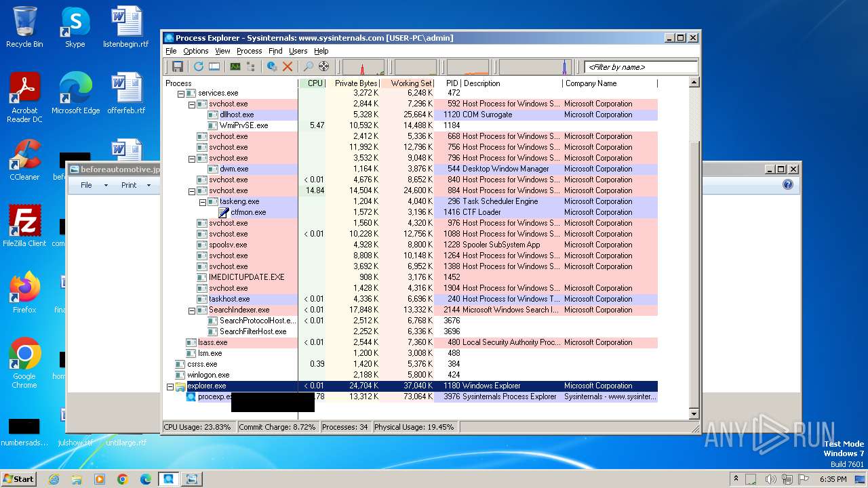
Task: Open Print dropdown in beforeautomotive.jpg window
Action: (x=135, y=185)
